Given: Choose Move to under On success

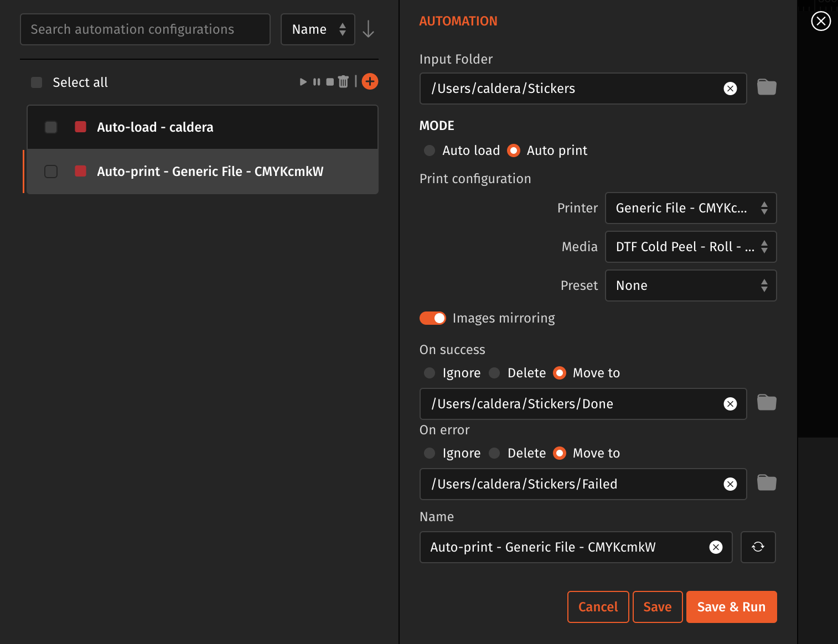Looking at the screenshot, I should point(560,373).
